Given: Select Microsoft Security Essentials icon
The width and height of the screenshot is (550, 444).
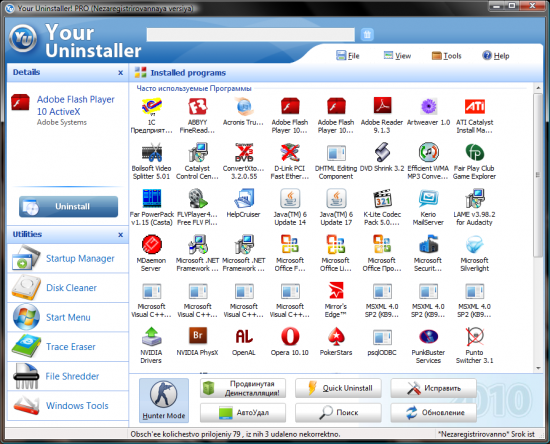Looking at the screenshot, I should (428, 244).
